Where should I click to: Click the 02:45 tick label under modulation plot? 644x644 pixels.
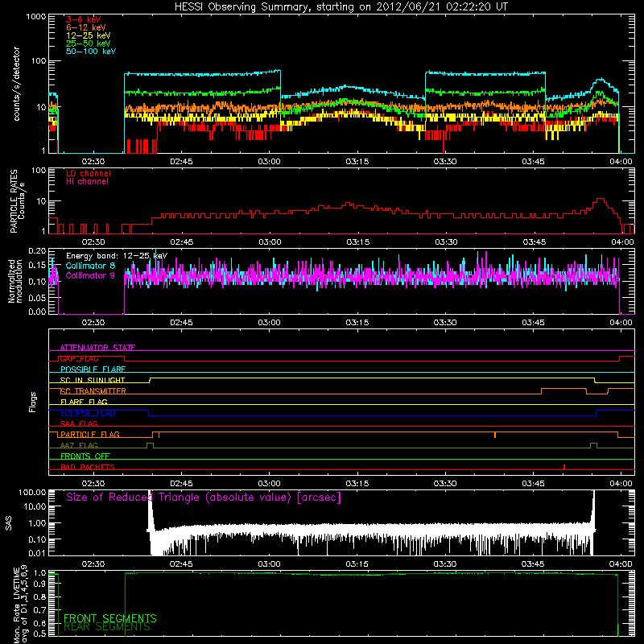pyautogui.click(x=181, y=323)
